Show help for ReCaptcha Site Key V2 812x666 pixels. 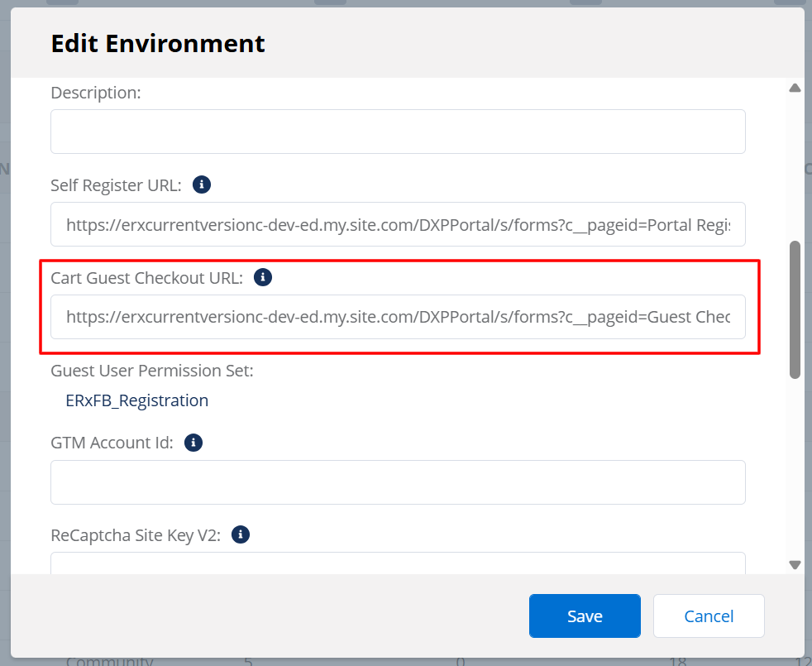tap(241, 534)
